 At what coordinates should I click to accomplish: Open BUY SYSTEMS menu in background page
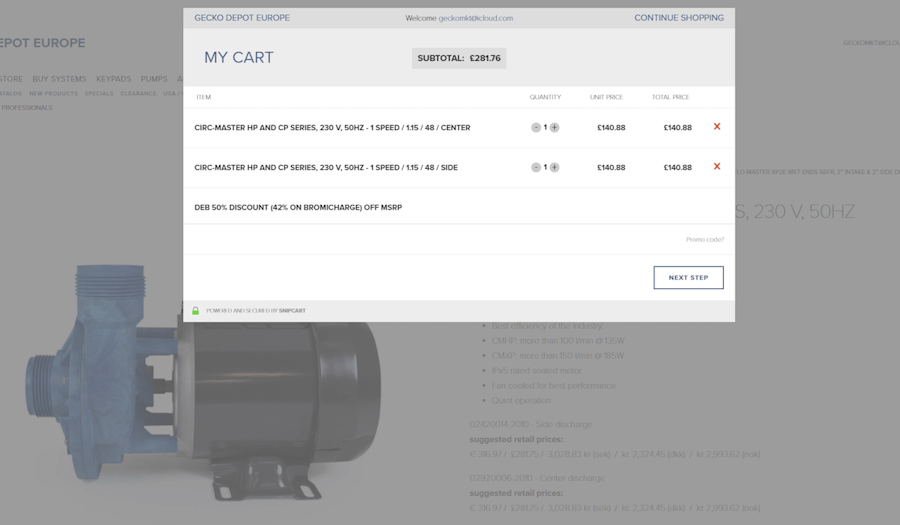(59, 79)
